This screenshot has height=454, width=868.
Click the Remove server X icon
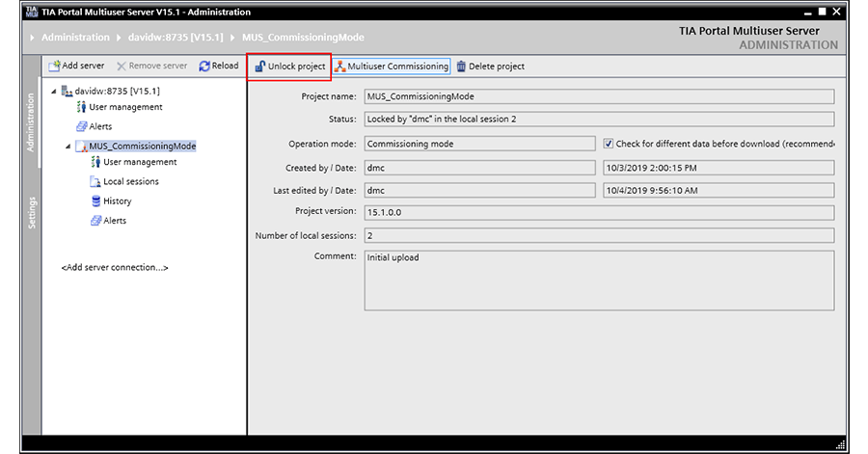pyautogui.click(x=121, y=67)
